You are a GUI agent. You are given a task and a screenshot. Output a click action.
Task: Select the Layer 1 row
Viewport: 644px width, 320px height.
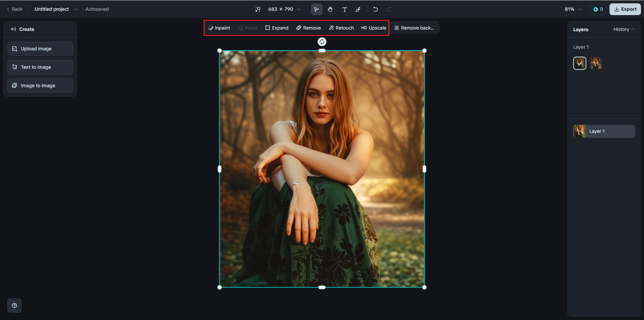[604, 131]
